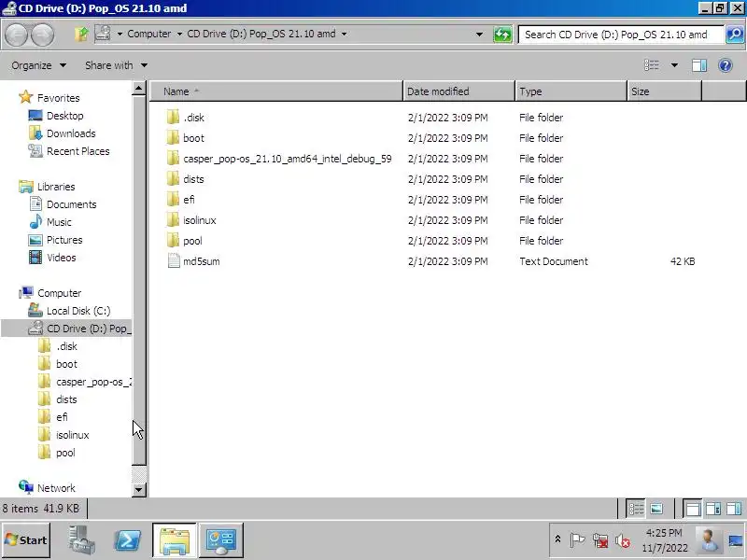Sort by Date modified column header
The width and height of the screenshot is (747, 560).
click(x=458, y=91)
